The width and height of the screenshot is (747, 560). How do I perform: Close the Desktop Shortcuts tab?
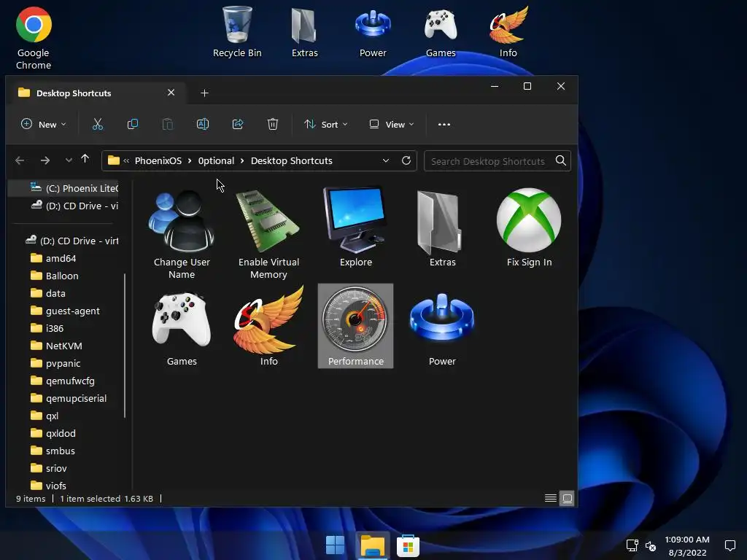(171, 93)
